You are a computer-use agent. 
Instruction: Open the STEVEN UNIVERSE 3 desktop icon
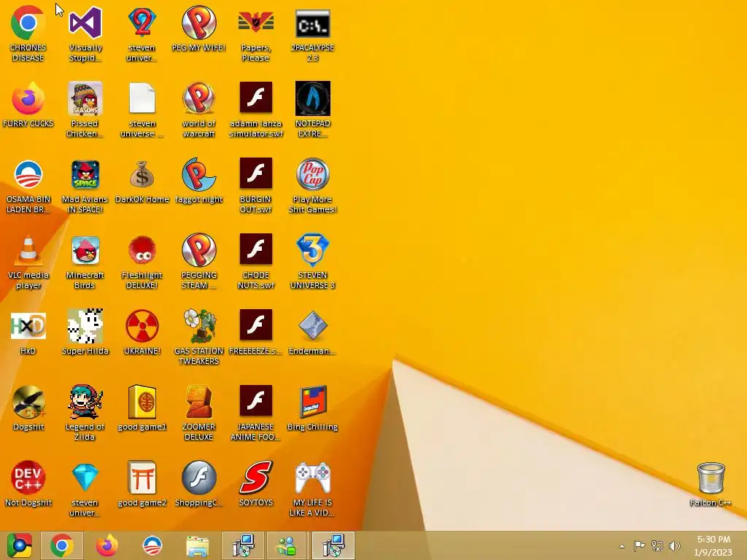[312, 262]
